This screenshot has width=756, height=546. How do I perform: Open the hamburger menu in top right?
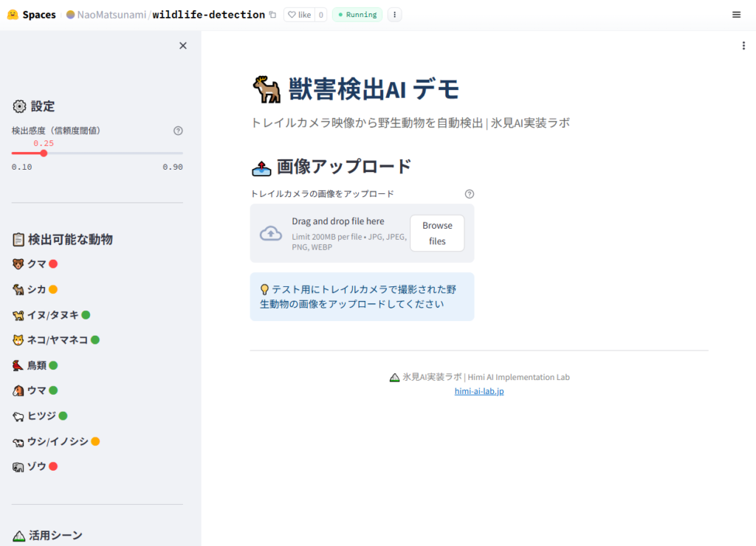click(736, 15)
